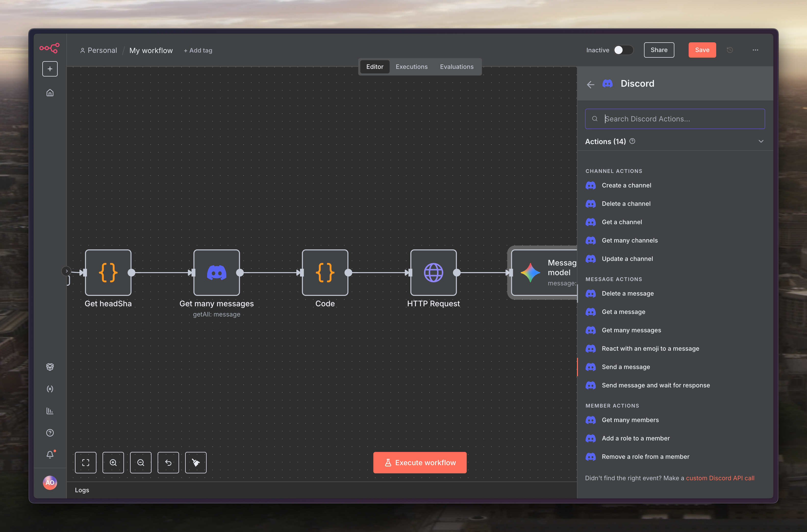
Task: Switch to the Evaluations tab
Action: tap(457, 67)
